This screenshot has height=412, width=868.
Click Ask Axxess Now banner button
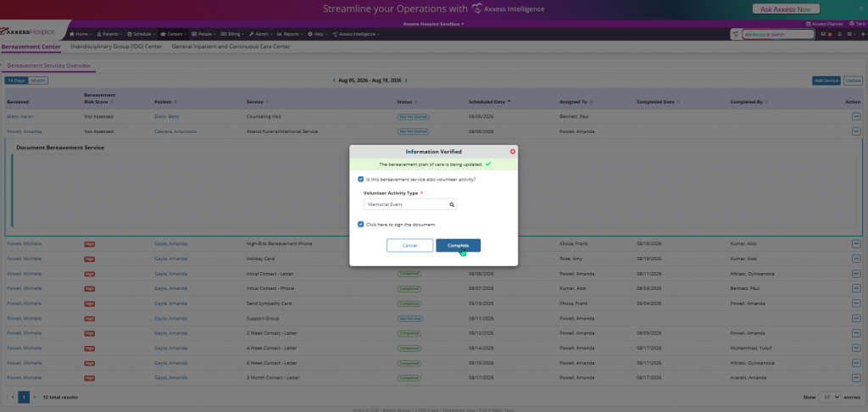click(x=786, y=8)
